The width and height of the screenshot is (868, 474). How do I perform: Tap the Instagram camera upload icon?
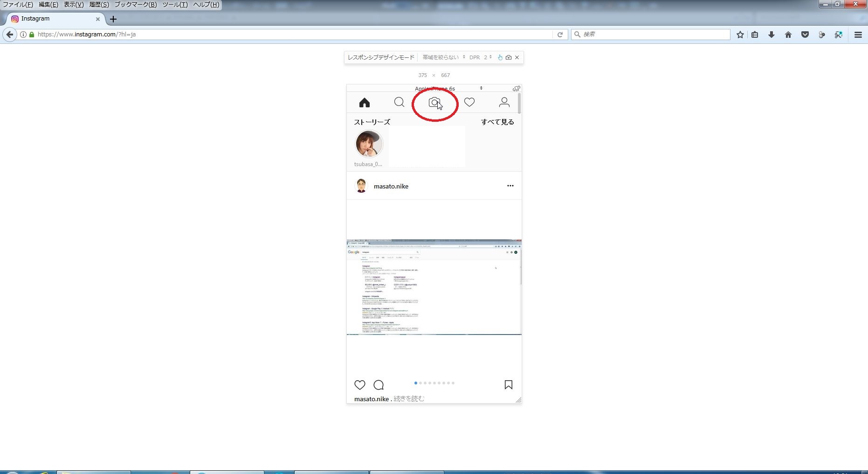tap(434, 102)
